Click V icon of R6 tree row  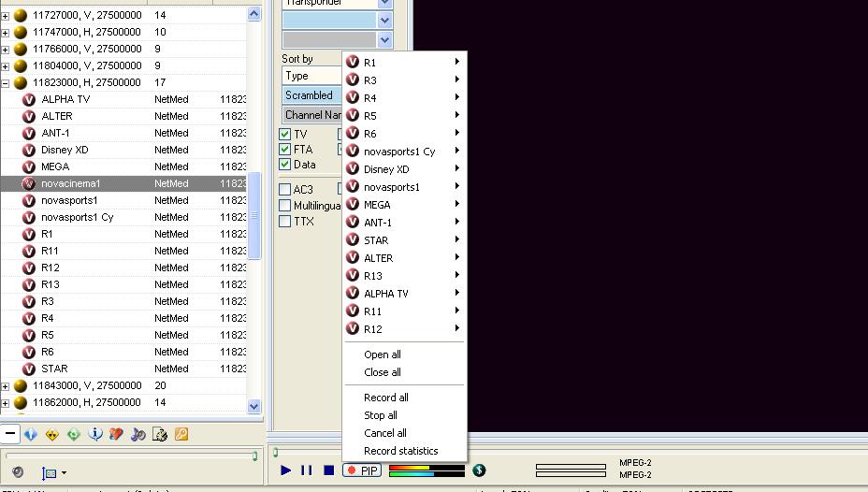[x=29, y=352]
